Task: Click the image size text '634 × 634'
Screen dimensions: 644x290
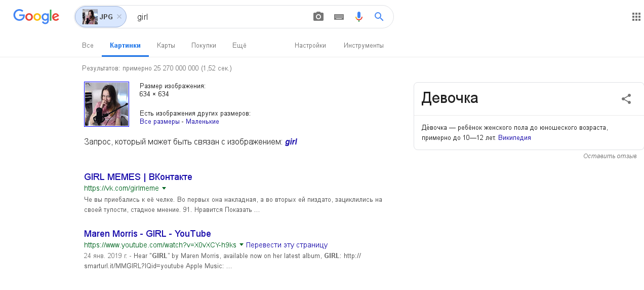Action: coord(154,94)
